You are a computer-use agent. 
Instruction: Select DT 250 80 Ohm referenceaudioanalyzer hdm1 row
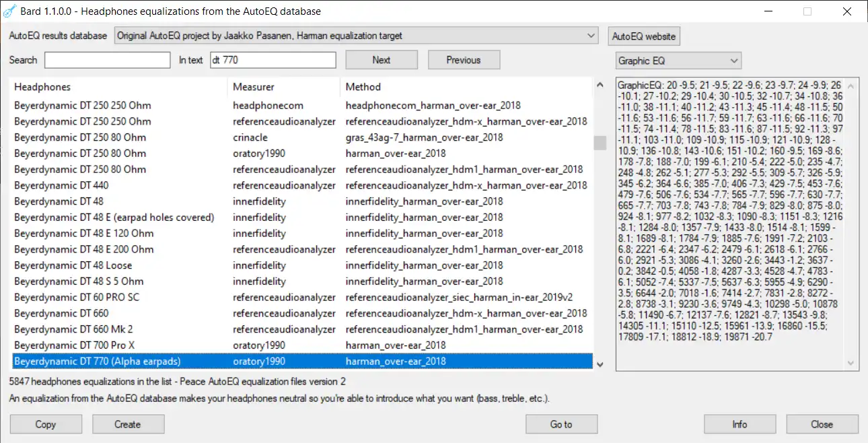click(x=301, y=169)
